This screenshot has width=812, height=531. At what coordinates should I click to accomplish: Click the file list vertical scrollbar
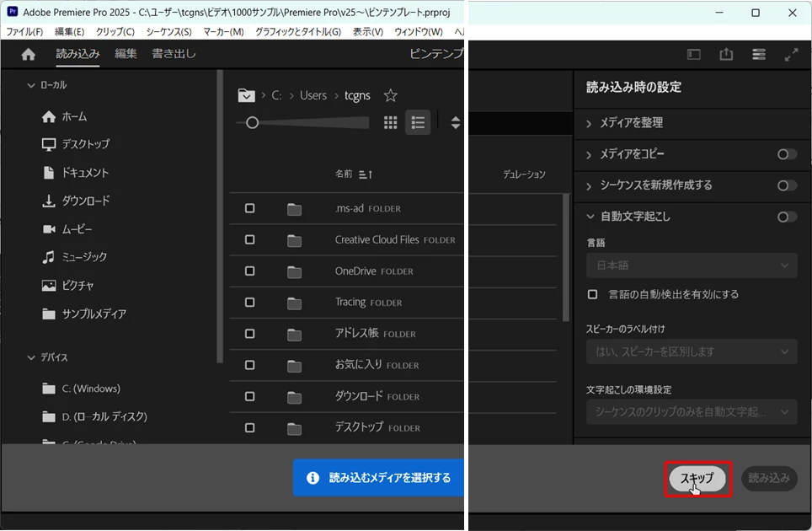(x=566, y=257)
